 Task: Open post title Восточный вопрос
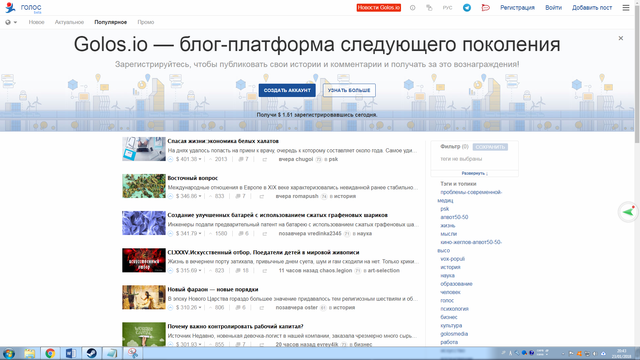192,178
